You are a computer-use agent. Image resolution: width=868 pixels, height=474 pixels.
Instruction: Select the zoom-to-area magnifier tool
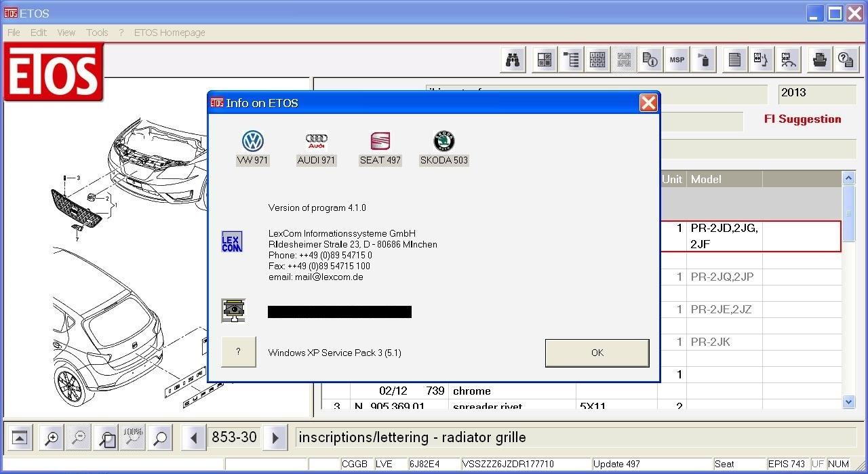click(106, 438)
